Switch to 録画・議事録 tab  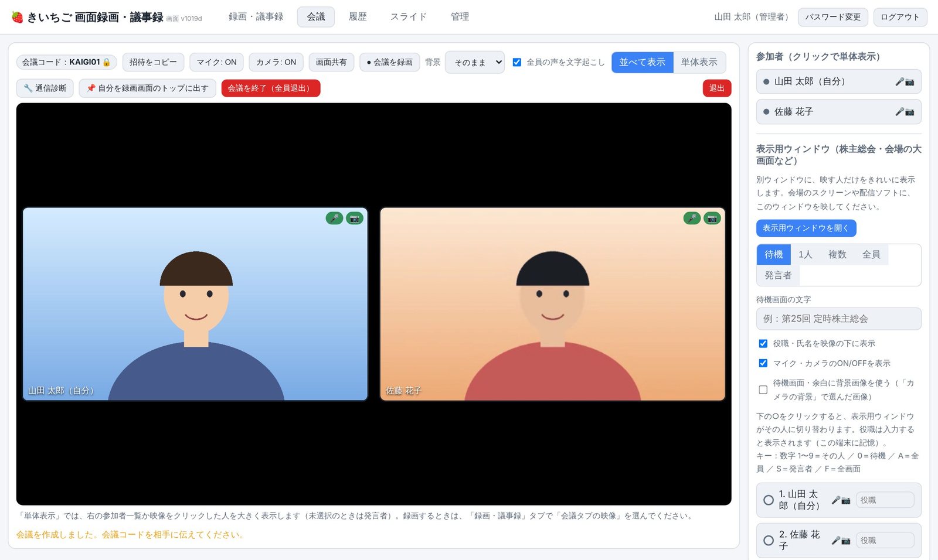(256, 17)
